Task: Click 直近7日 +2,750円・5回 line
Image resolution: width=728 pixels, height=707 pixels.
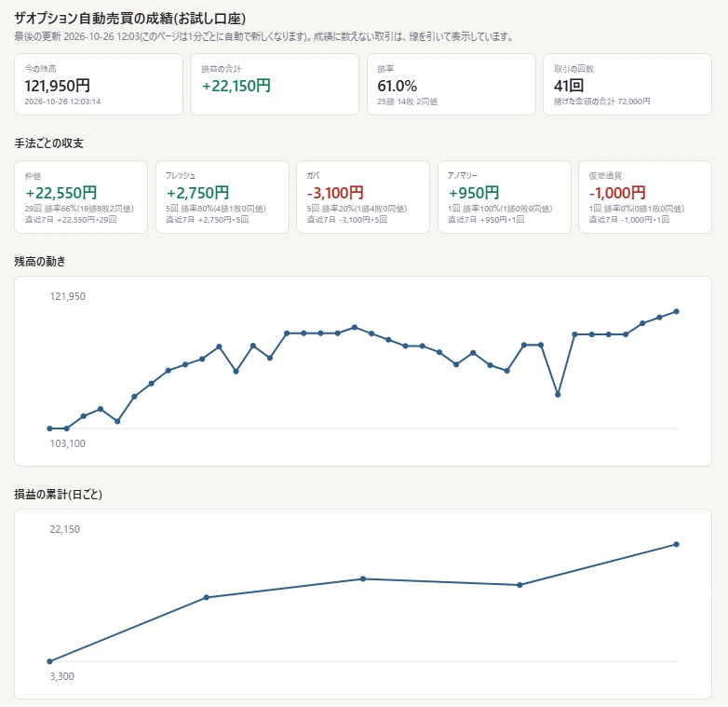Action: pyautogui.click(x=207, y=219)
